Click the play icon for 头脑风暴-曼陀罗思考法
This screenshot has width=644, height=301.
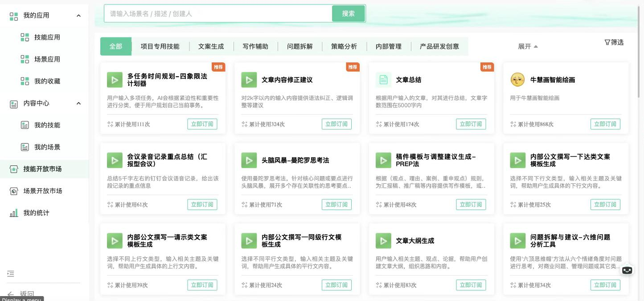249,161
